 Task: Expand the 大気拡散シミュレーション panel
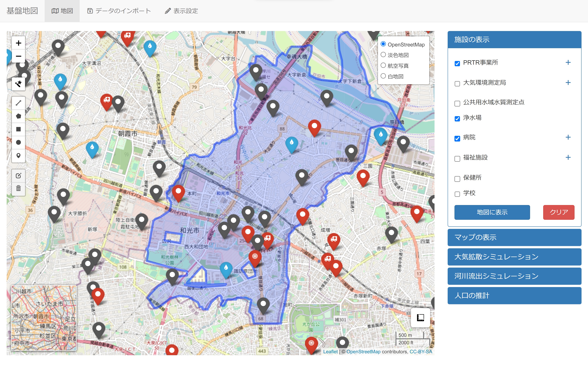514,257
